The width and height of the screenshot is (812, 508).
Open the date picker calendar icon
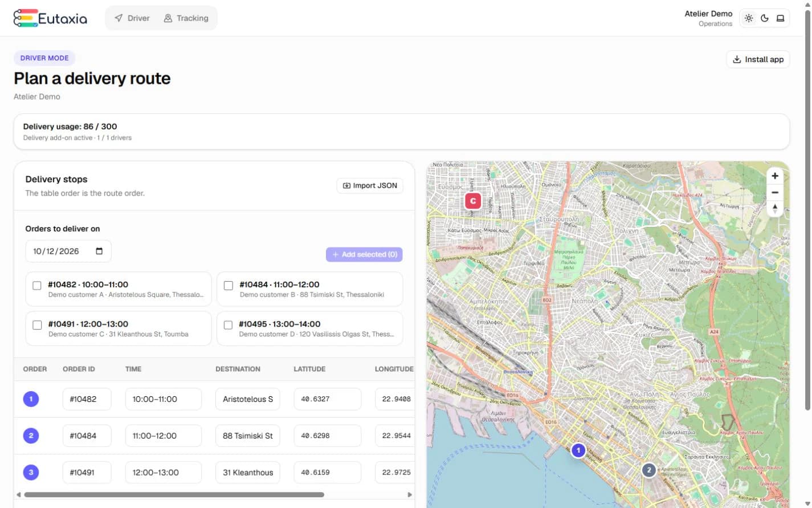pos(99,251)
